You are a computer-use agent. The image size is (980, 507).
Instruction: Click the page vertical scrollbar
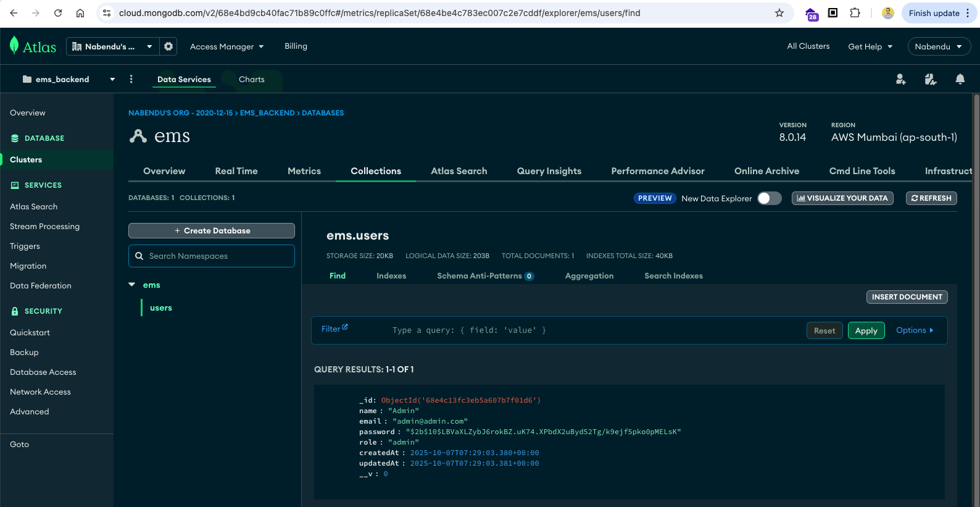click(x=976, y=300)
